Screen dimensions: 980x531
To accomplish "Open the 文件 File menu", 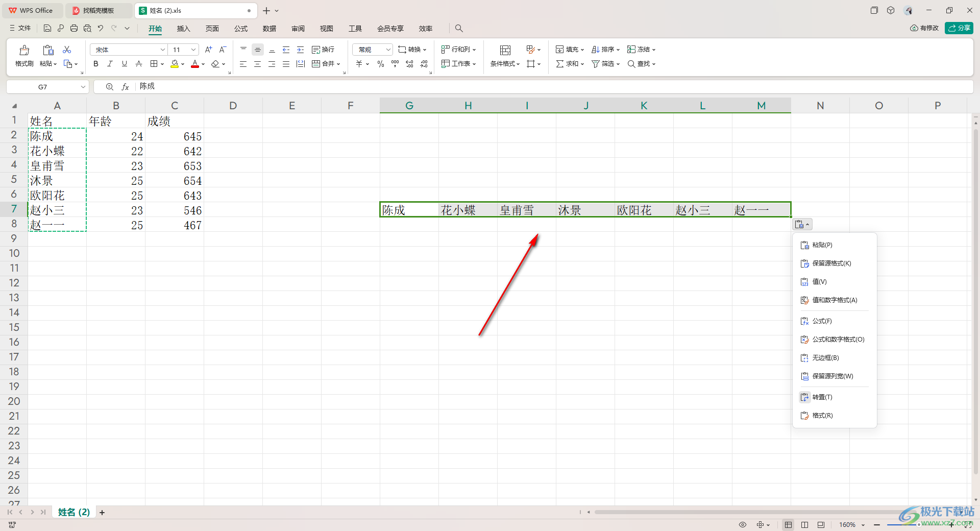I will click(x=20, y=28).
